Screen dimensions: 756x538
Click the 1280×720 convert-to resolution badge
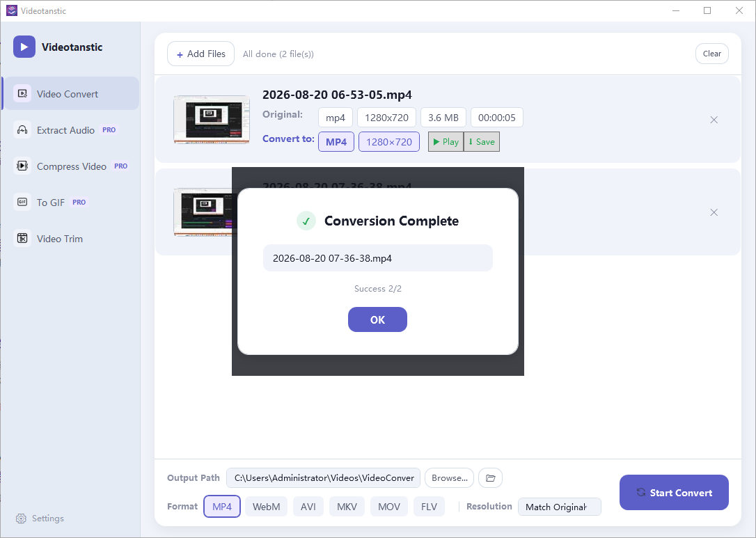coord(389,142)
